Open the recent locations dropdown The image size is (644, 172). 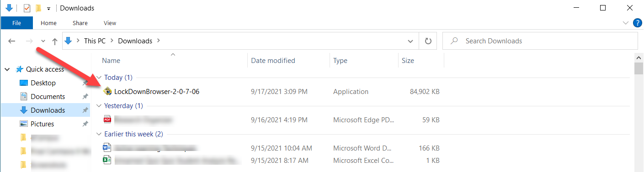43,41
